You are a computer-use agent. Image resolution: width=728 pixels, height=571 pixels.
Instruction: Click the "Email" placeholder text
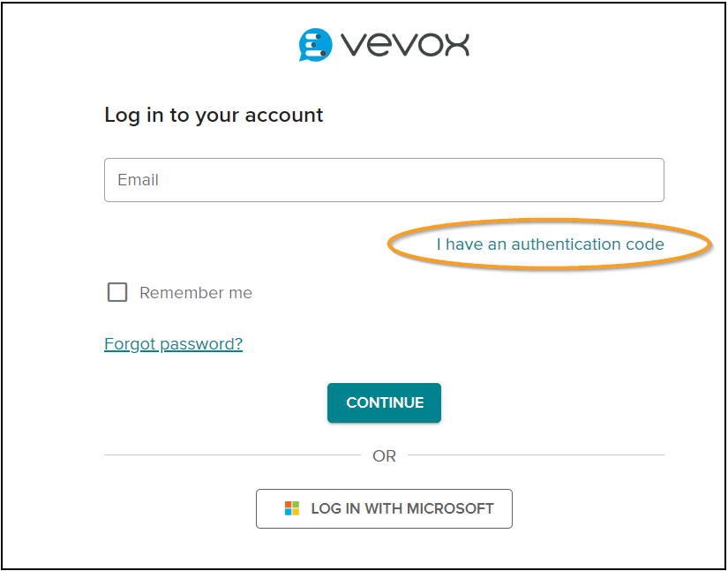138,180
